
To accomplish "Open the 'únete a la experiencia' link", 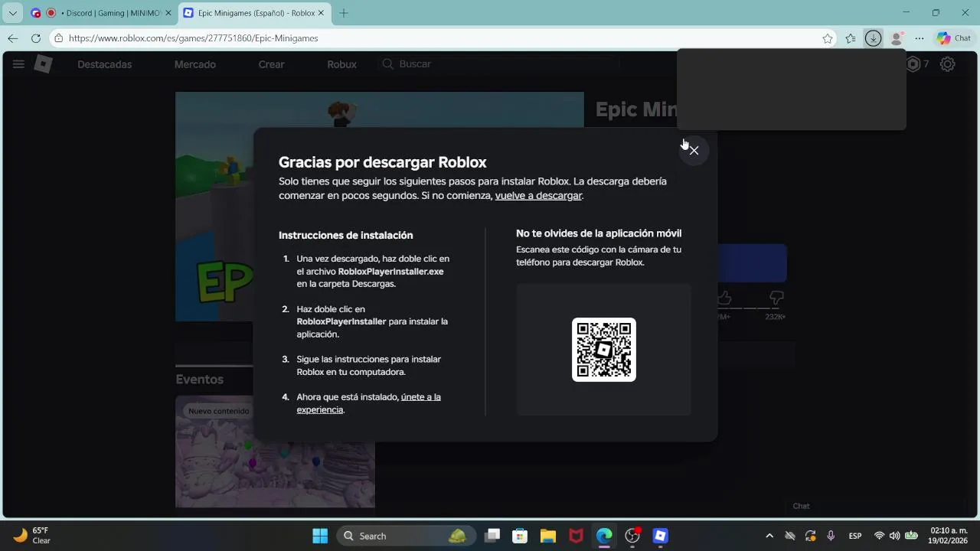I will pyautogui.click(x=368, y=403).
